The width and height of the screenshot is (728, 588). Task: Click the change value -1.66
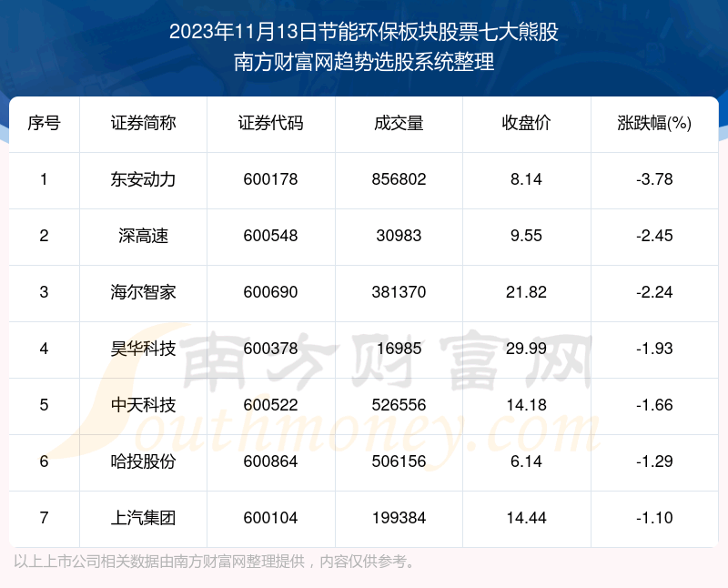click(x=654, y=405)
